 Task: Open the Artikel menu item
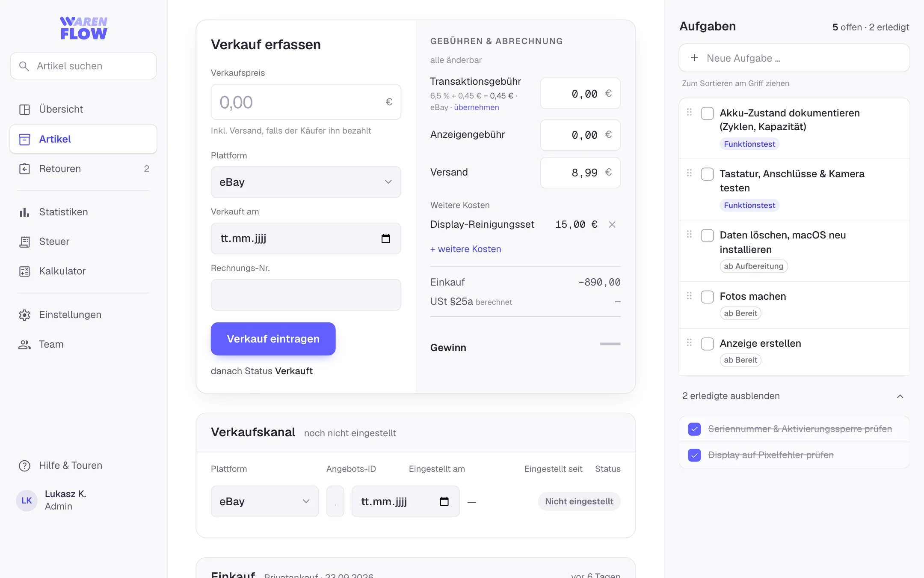coord(83,139)
